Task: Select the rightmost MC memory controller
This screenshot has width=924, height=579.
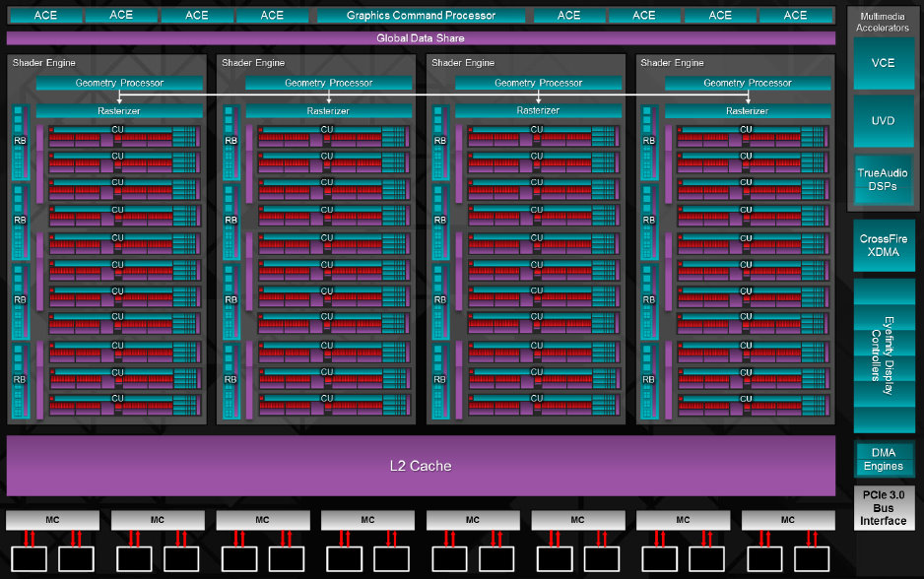Action: tap(787, 519)
